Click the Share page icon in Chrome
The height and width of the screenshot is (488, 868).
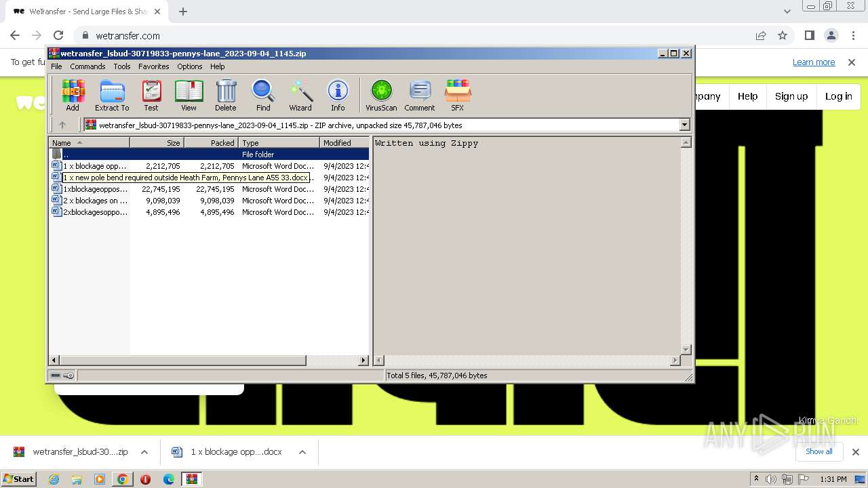click(x=761, y=35)
